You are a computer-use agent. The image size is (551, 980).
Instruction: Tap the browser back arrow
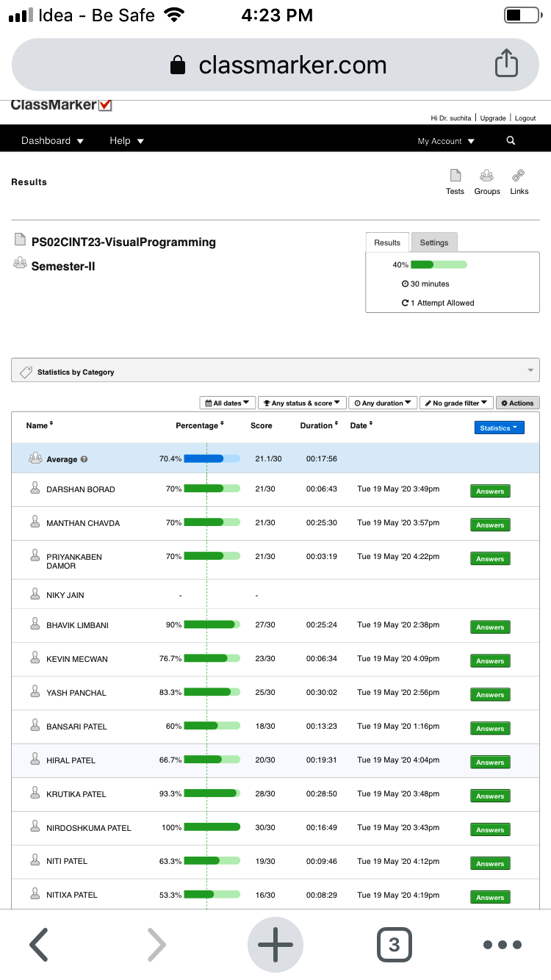pyautogui.click(x=39, y=945)
